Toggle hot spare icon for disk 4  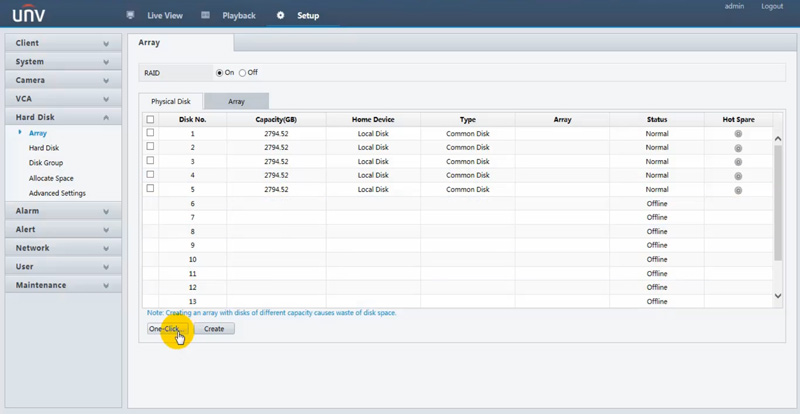point(738,176)
